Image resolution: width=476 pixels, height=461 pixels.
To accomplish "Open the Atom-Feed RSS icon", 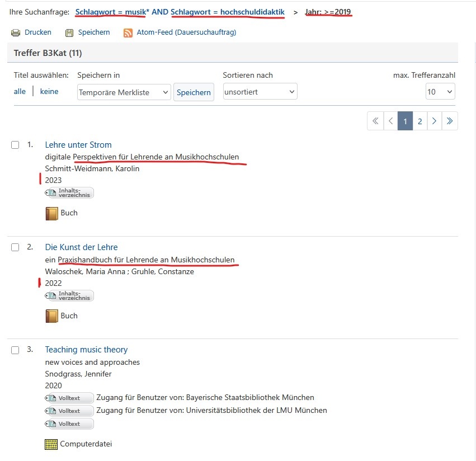I will 128,32.
